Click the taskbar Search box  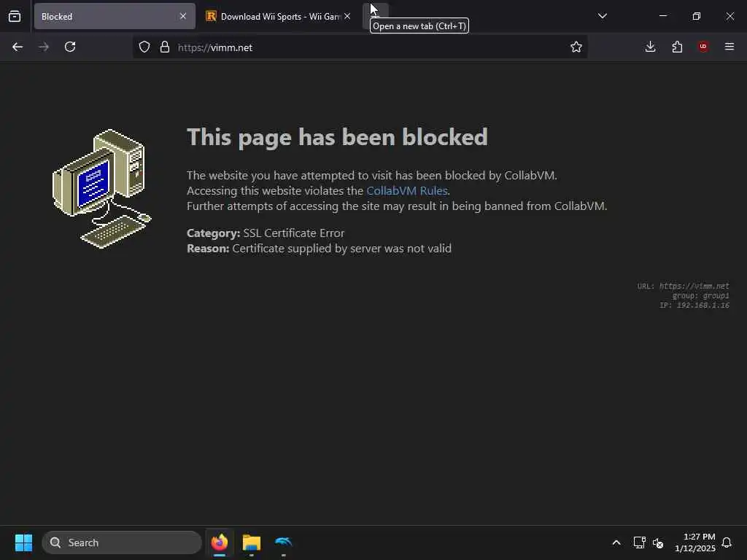(122, 542)
